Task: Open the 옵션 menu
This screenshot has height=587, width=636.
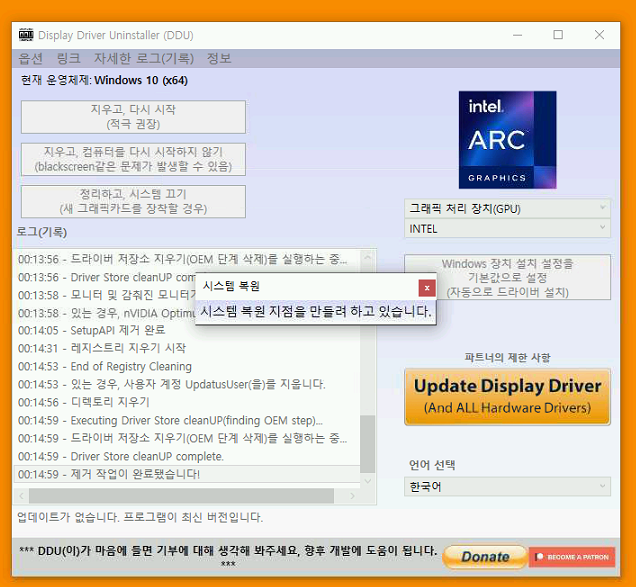Action: 30,58
